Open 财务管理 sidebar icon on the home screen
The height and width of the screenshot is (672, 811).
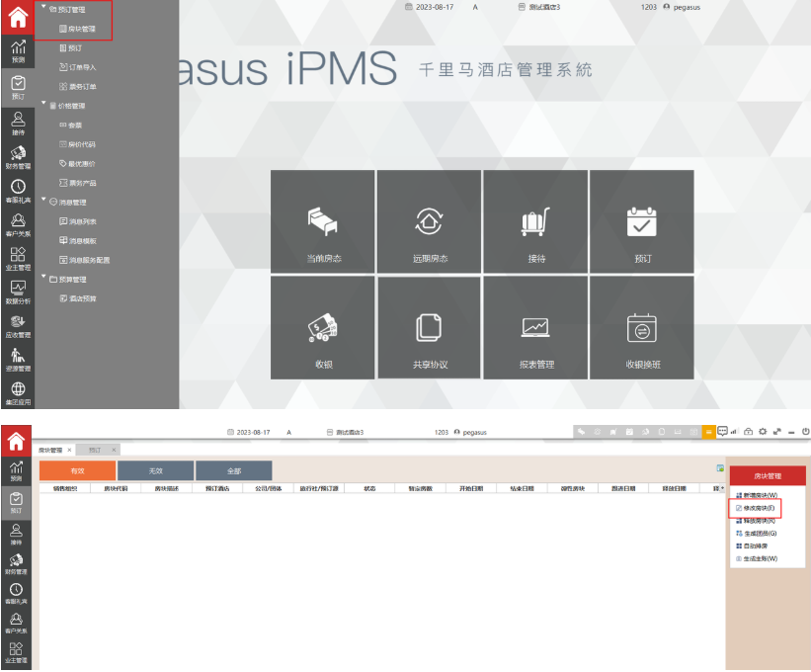point(18,157)
